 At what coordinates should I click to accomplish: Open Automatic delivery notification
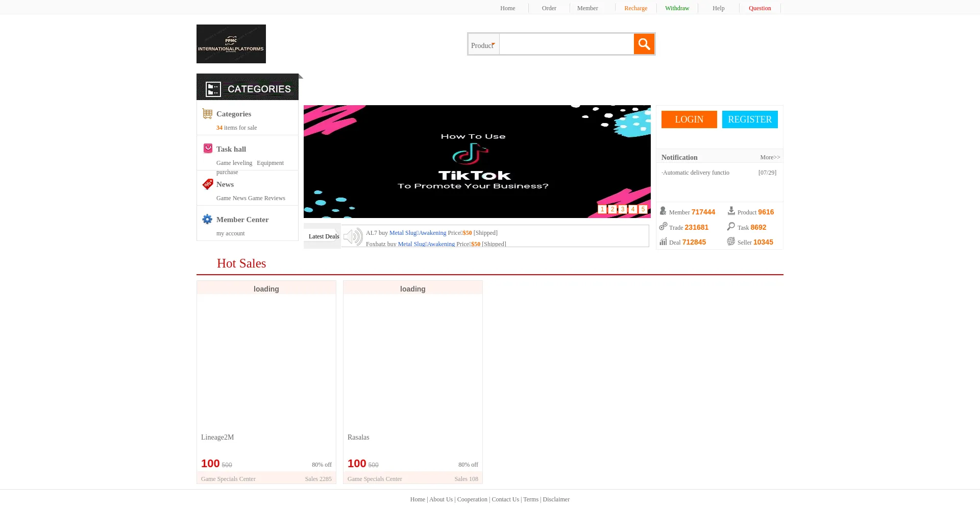[696, 173]
